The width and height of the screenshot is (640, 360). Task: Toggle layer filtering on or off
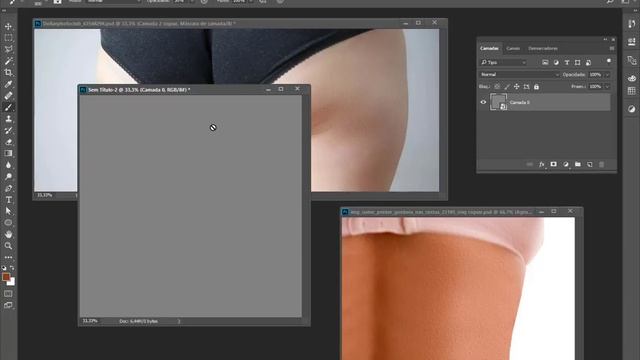[x=609, y=61]
